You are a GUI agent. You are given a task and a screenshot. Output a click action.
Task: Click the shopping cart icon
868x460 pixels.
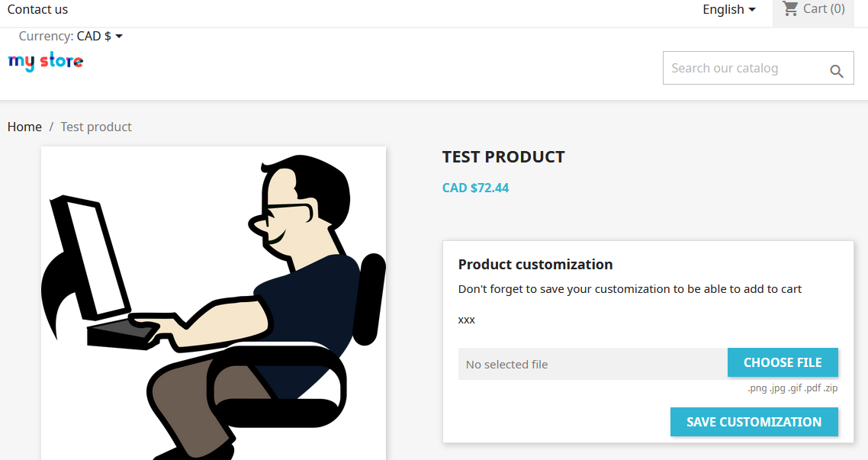point(790,8)
